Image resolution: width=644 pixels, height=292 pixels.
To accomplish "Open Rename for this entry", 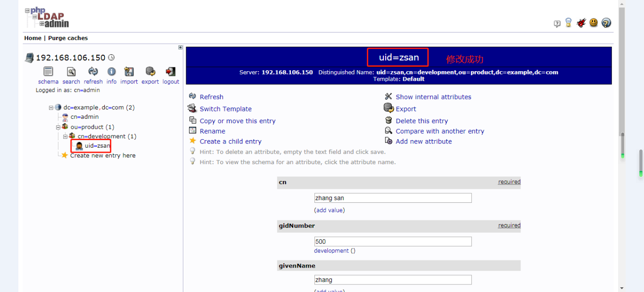I will (x=212, y=131).
